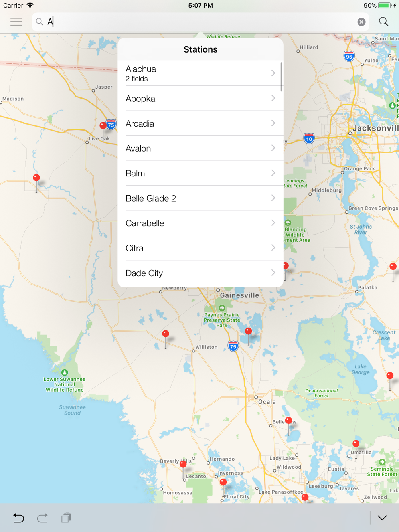Tap the red pin near Lecanto
Viewport: 399px width, 532px height.
183,465
